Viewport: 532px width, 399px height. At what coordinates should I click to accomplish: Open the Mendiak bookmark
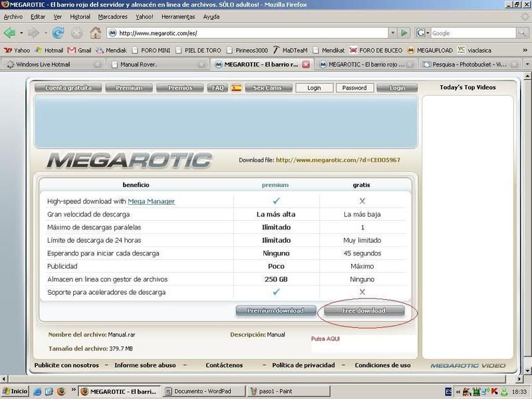tap(111, 51)
